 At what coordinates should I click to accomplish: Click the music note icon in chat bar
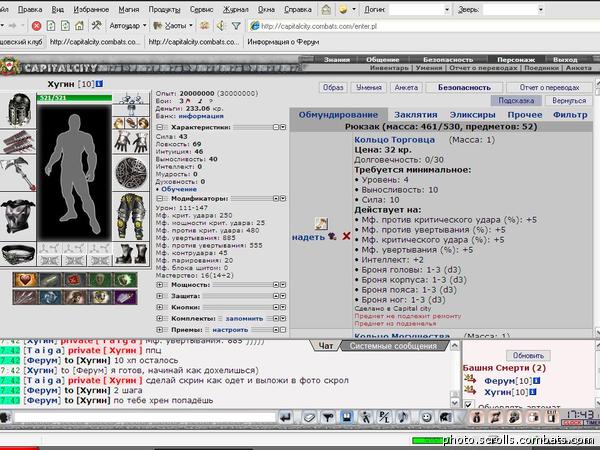[403, 417]
